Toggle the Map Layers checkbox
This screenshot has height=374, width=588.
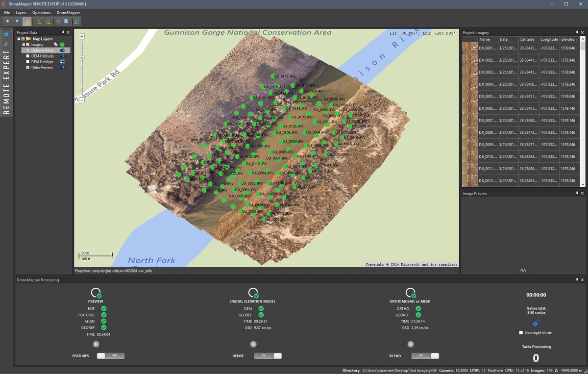[23, 39]
